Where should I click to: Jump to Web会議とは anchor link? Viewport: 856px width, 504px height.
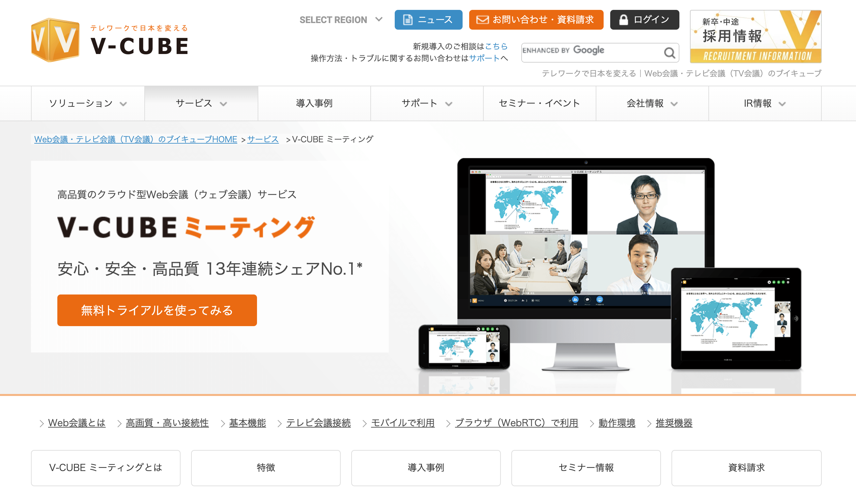coord(77,423)
